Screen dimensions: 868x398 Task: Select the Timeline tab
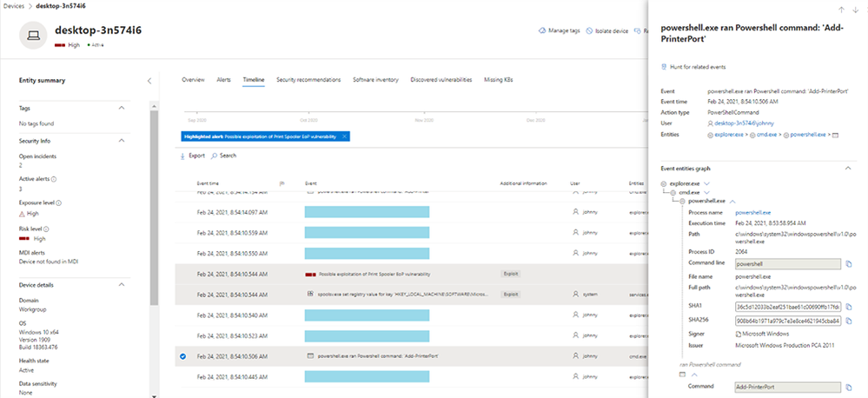[254, 80]
